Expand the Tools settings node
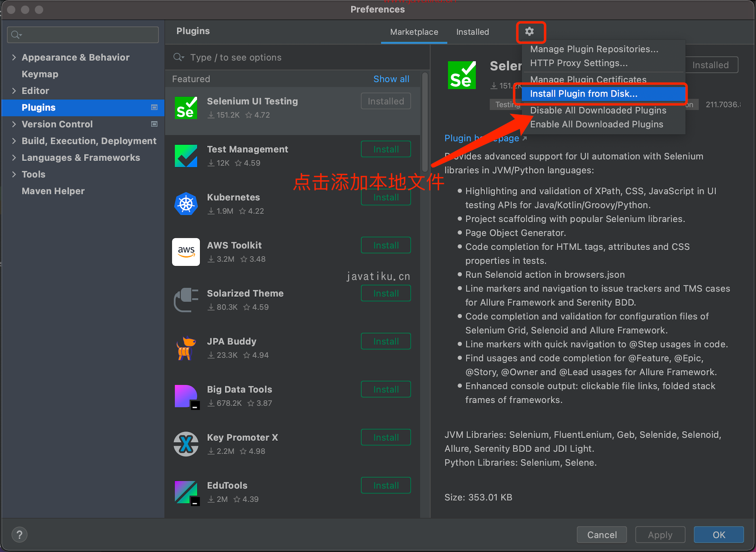 (14, 174)
